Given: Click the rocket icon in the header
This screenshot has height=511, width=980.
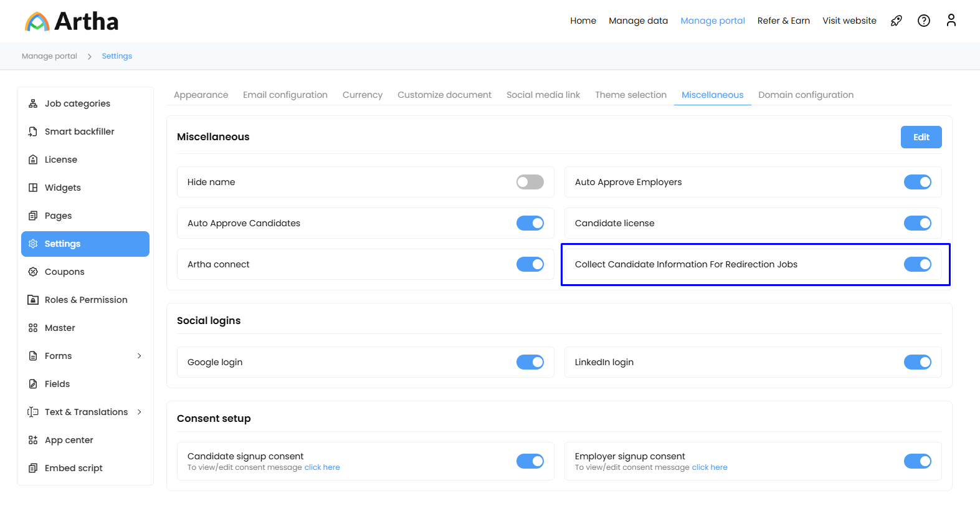Looking at the screenshot, I should 896,21.
